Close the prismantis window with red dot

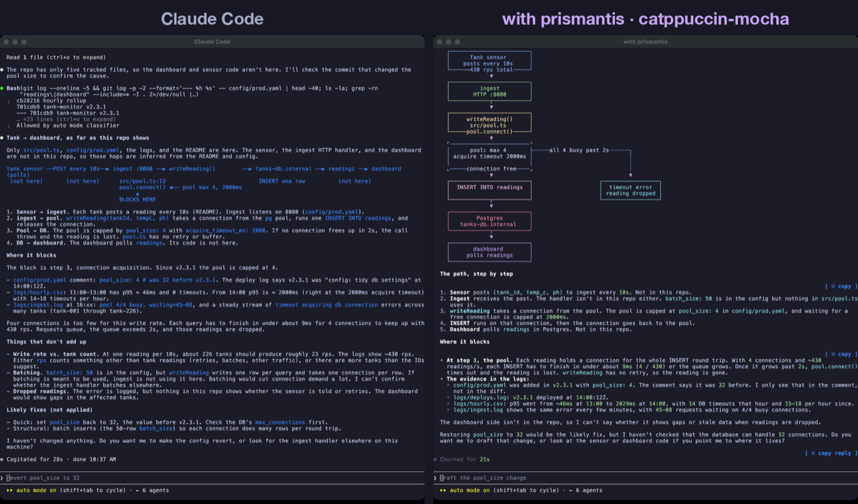tap(440, 42)
